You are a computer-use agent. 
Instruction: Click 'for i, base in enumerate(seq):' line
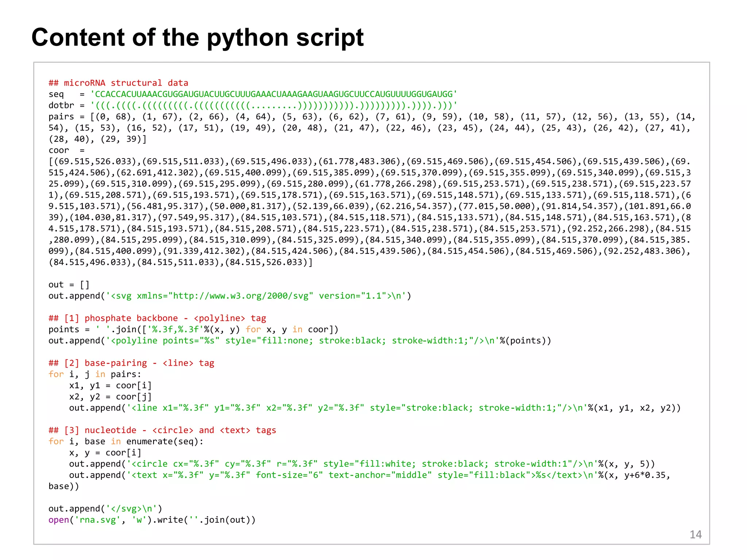(126, 442)
